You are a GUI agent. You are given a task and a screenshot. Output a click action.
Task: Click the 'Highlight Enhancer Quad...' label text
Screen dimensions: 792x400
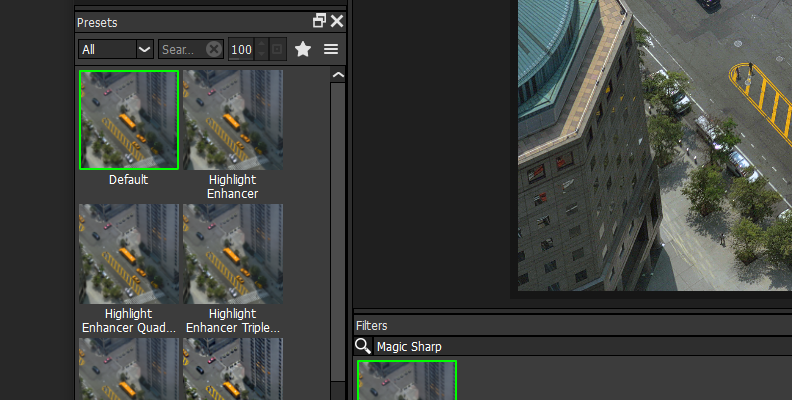point(129,321)
